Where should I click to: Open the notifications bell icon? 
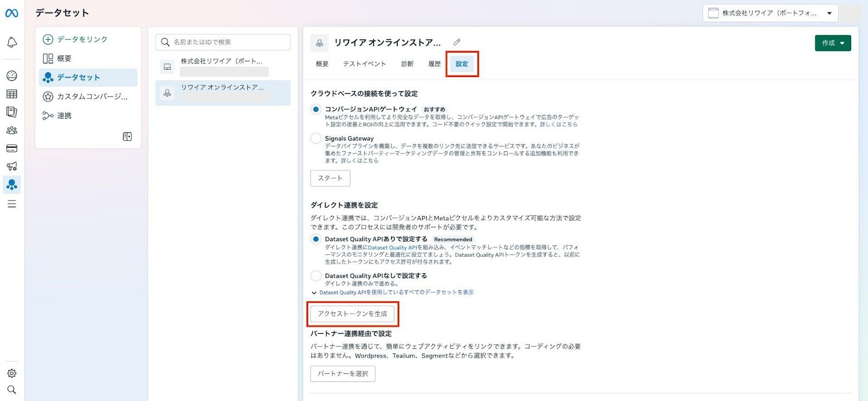12,42
